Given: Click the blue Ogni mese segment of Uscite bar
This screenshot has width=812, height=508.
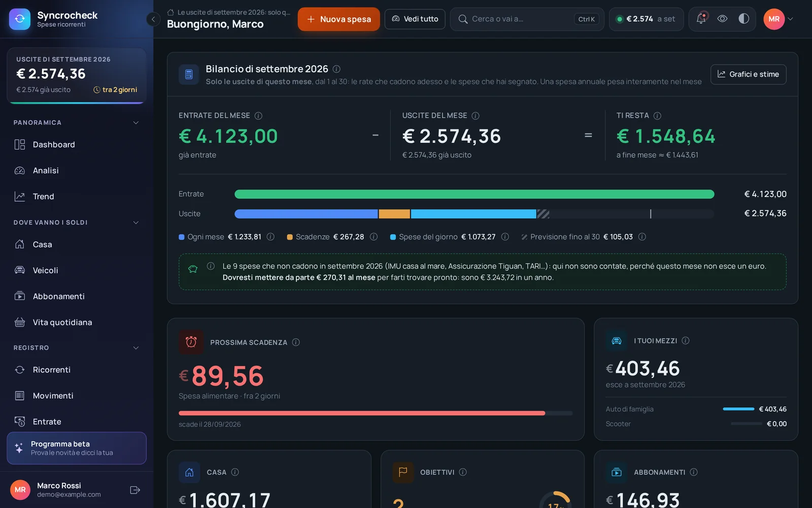Looking at the screenshot, I should 306,214.
